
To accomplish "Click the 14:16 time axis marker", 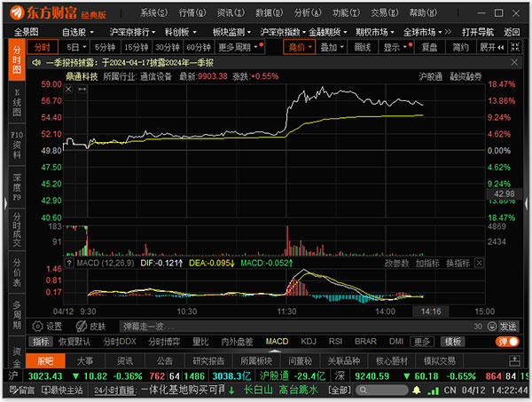I will [431, 311].
